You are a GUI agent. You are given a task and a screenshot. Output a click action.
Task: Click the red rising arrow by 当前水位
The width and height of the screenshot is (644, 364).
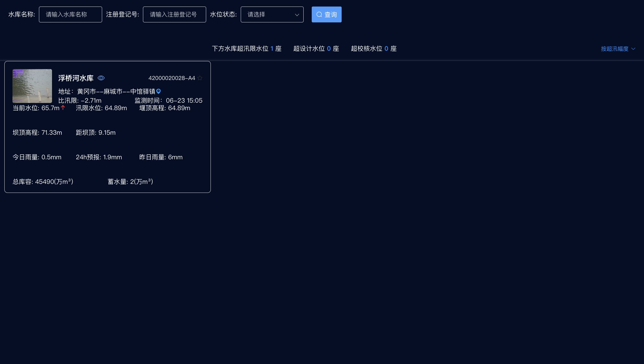(63, 108)
